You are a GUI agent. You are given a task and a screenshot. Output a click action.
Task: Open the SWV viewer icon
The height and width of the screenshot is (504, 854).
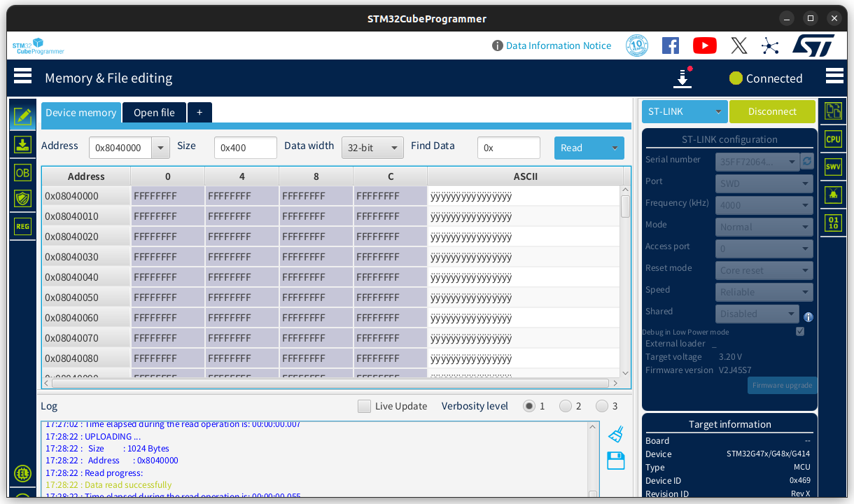[x=833, y=167]
